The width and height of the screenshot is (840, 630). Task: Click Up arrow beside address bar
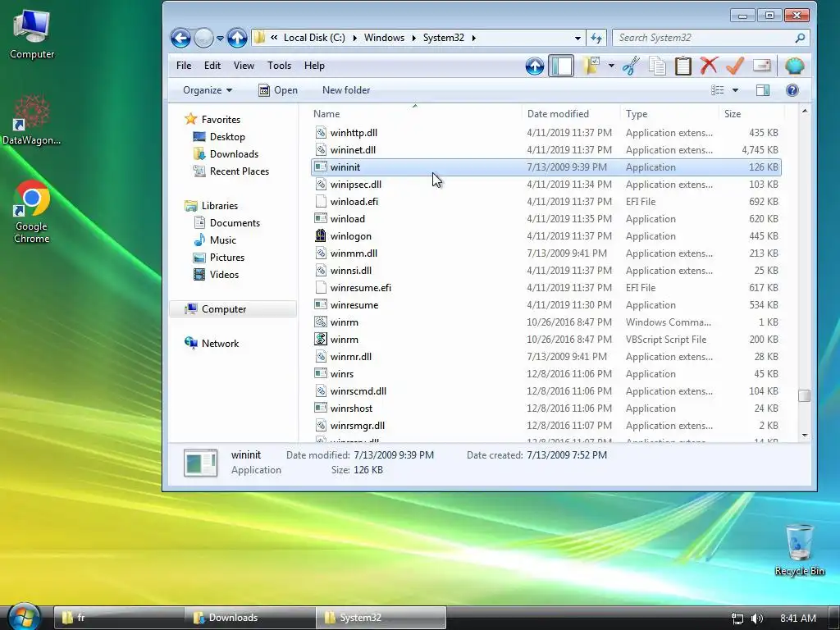coord(237,38)
